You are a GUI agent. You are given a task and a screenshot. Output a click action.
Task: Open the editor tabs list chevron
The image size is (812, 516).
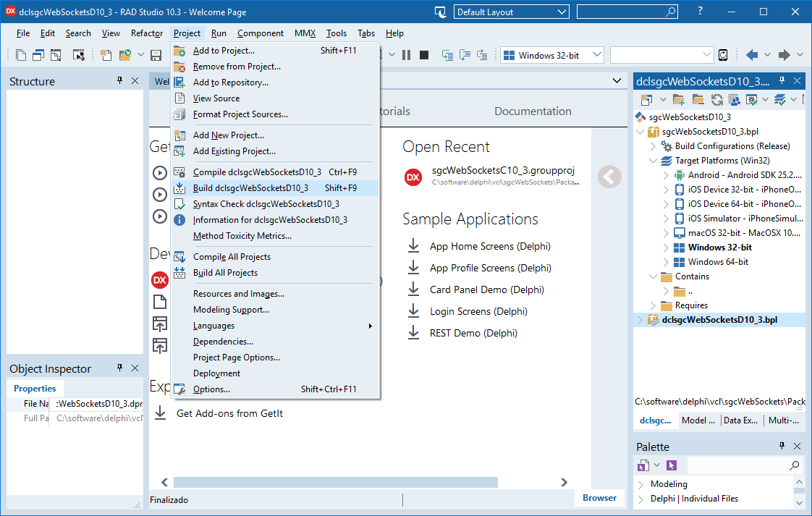(617, 80)
